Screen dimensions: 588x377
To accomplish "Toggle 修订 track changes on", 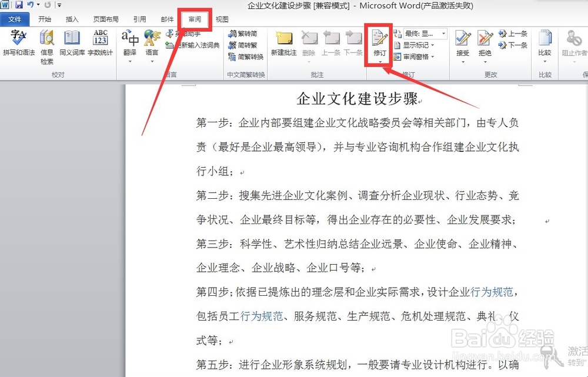I will coord(379,40).
